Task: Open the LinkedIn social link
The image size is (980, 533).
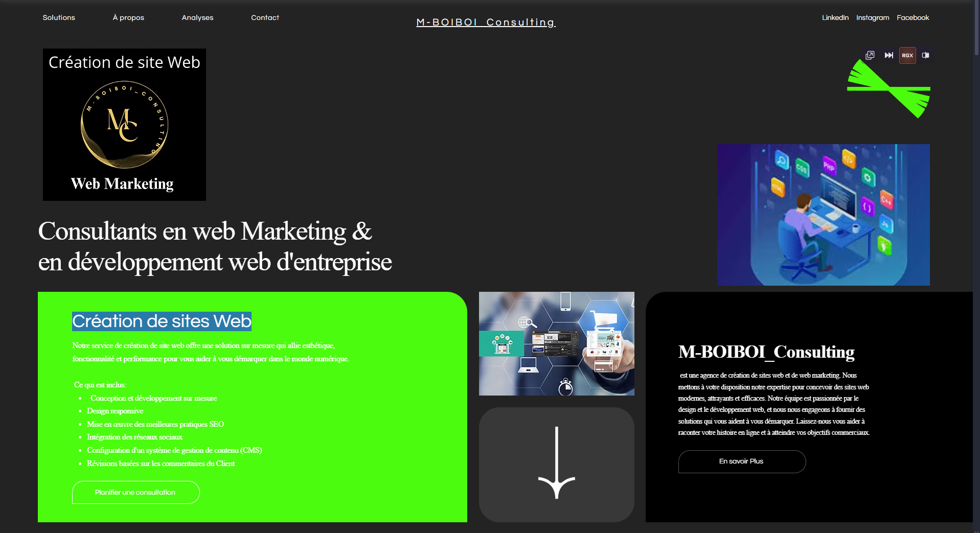Action: coord(835,17)
